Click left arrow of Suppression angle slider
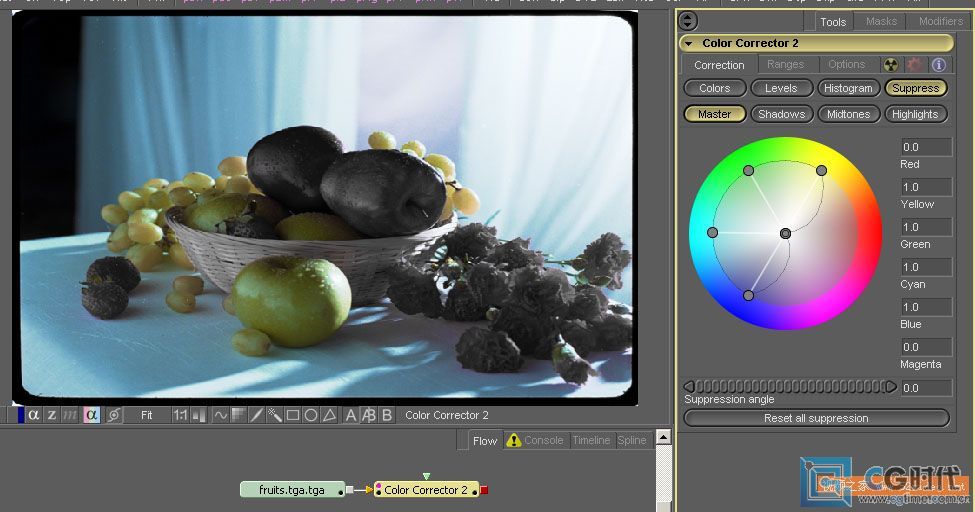Screen dimensions: 975x512 click(x=689, y=386)
